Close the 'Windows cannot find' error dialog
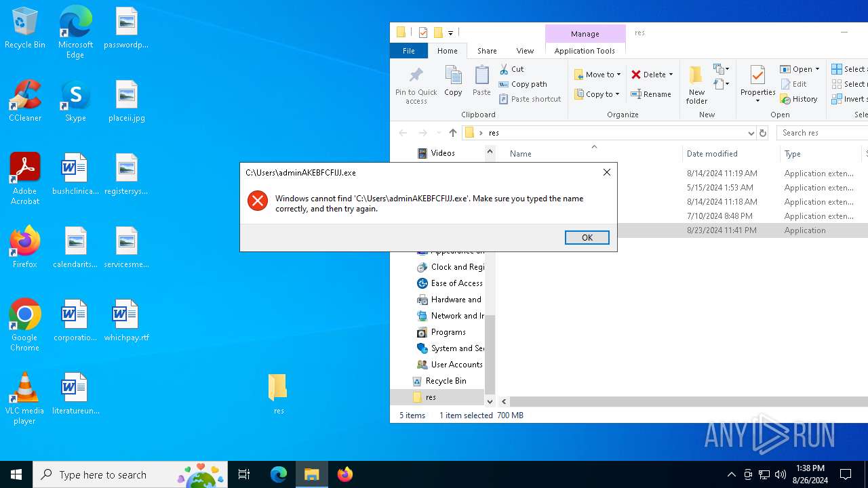868x488 pixels. tap(607, 172)
